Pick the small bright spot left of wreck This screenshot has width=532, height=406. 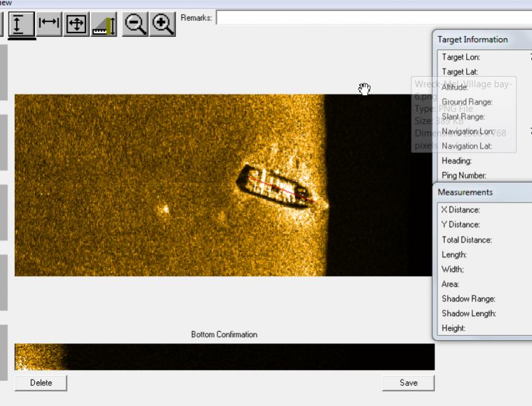click(164, 210)
